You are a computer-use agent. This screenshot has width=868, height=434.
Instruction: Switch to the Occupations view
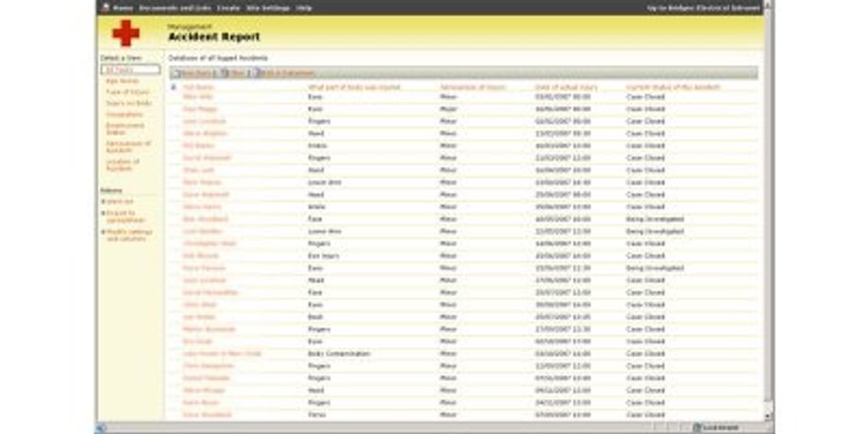pos(124,114)
